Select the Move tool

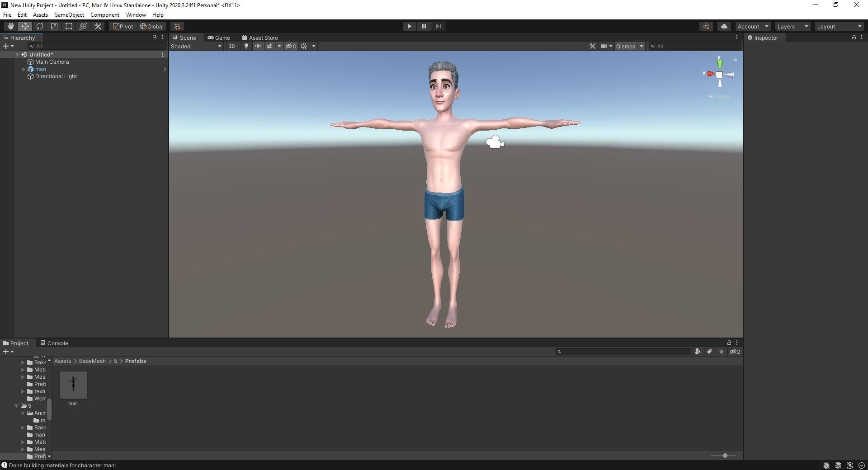(25, 26)
